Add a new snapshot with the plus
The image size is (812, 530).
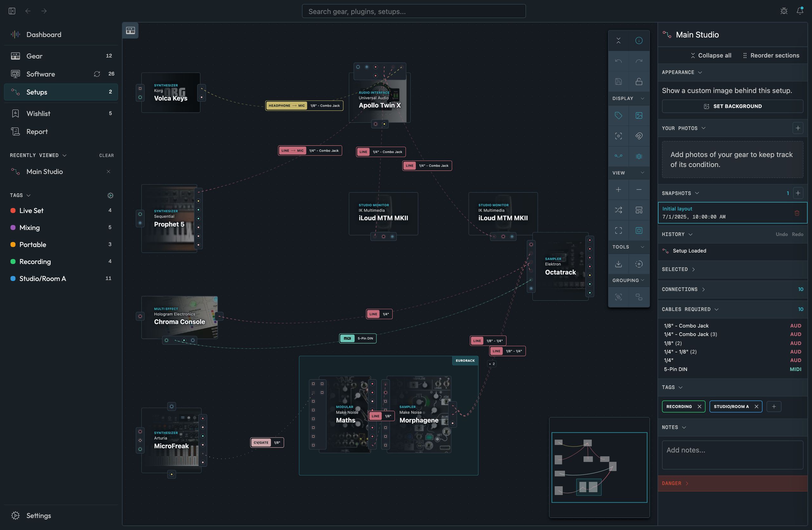[x=798, y=193]
